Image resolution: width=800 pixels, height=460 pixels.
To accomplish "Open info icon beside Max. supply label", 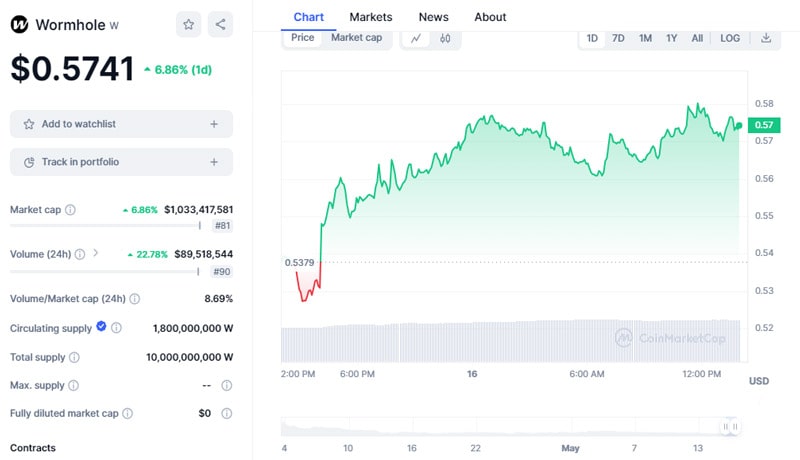I will point(73,386).
